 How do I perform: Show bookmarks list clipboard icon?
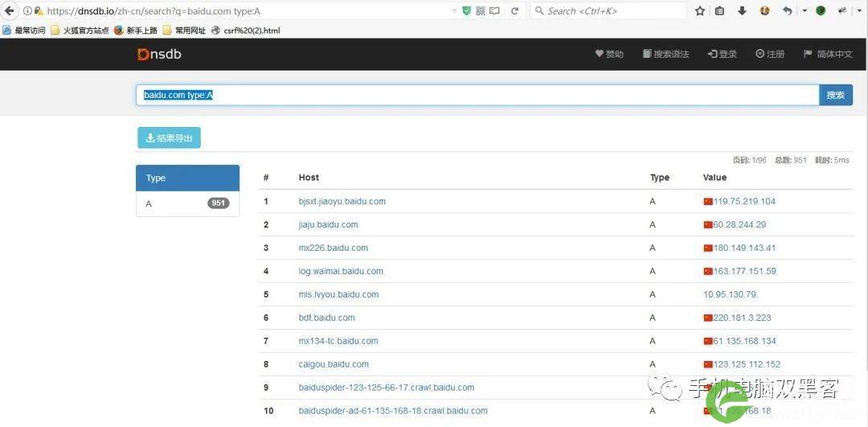(719, 11)
